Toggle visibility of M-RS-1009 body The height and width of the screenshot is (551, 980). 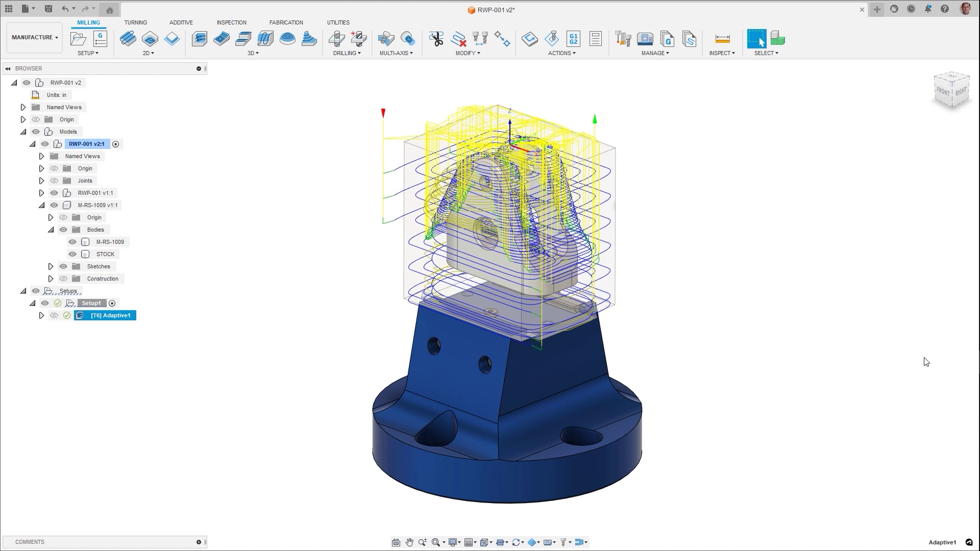[72, 242]
